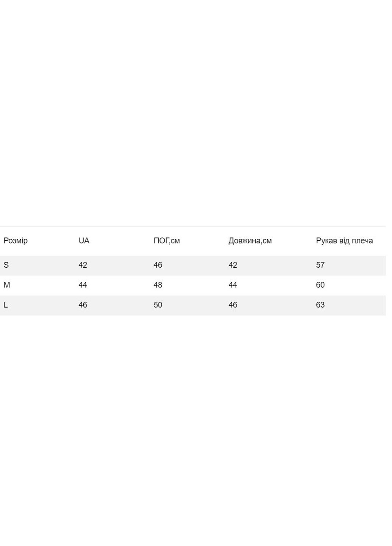
Task: Select sleeve value 57 in S row
Action: [320, 265]
